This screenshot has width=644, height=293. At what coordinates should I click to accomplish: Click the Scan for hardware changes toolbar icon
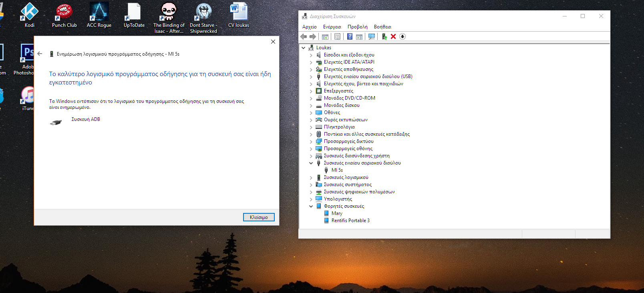[372, 36]
